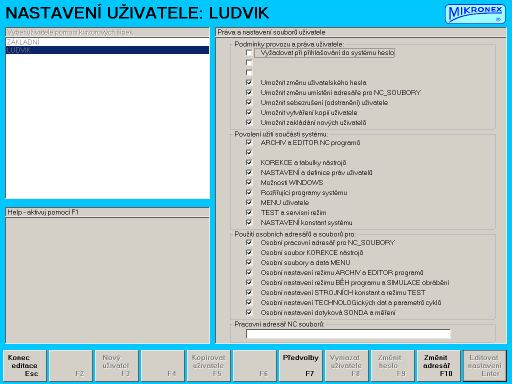512x384 pixels.
Task: Toggle 'Vyžadovat při přihlašování do systému heslo' checkbox
Action: (x=249, y=53)
